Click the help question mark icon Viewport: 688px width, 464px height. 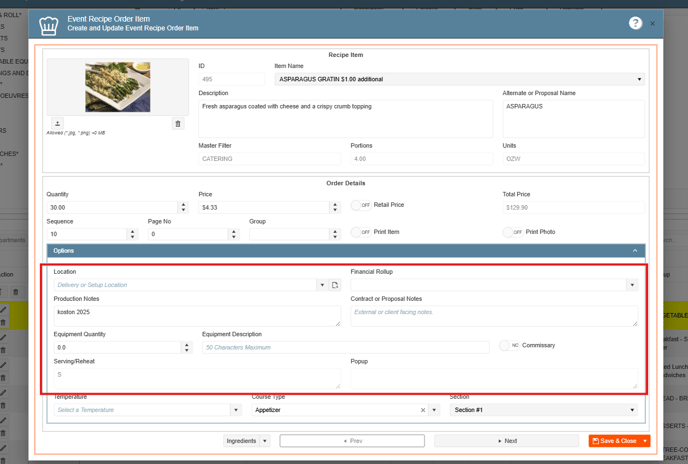pyautogui.click(x=635, y=23)
